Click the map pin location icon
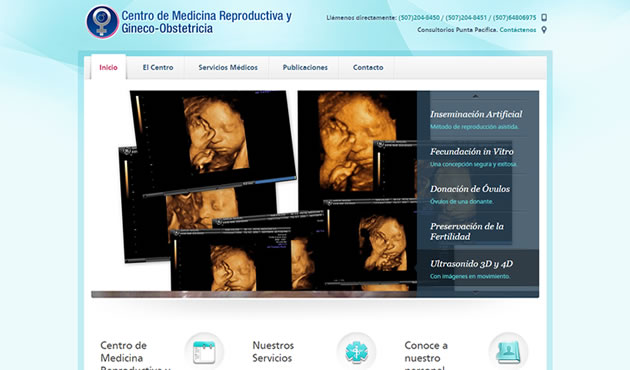 [544, 30]
